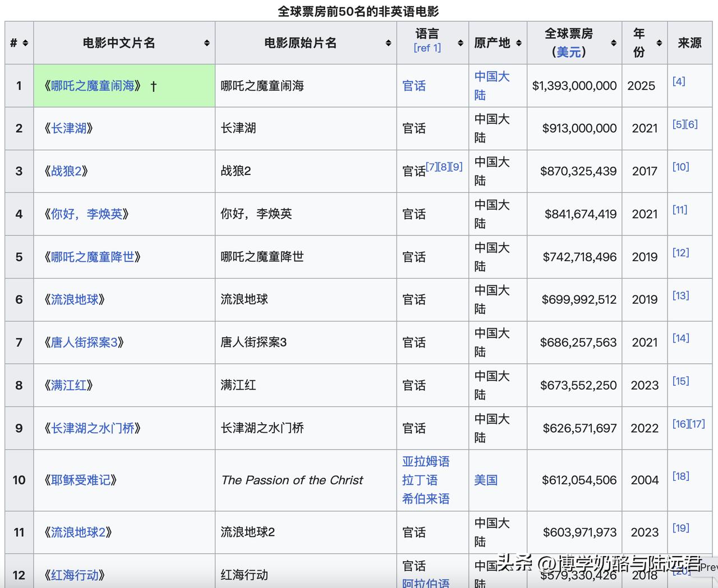Select $603,971,973 box office value
This screenshot has height=588, width=718.
coord(579,532)
